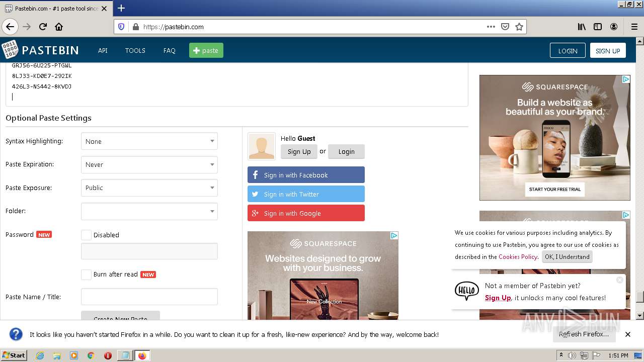644x362 pixels.
Task: Click the guest avatar image
Action: tap(262, 146)
